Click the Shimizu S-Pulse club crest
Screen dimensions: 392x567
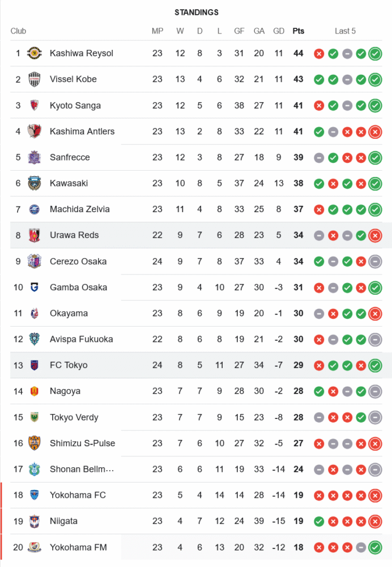(x=35, y=443)
